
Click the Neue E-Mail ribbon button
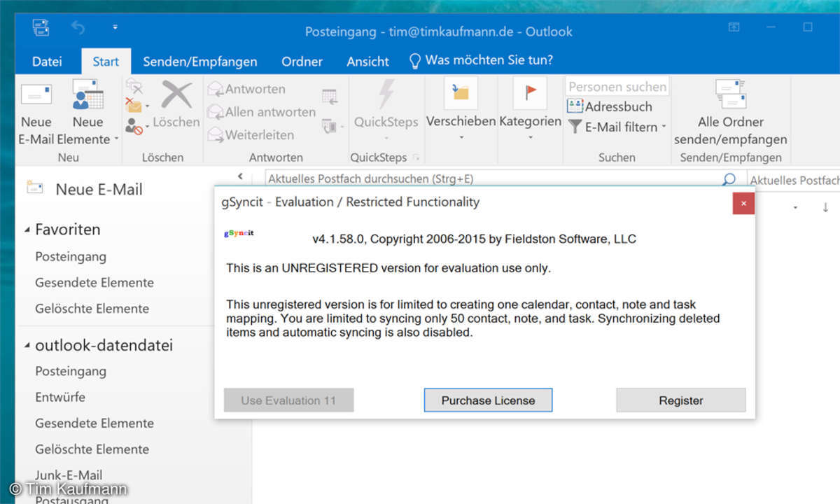pos(36,113)
